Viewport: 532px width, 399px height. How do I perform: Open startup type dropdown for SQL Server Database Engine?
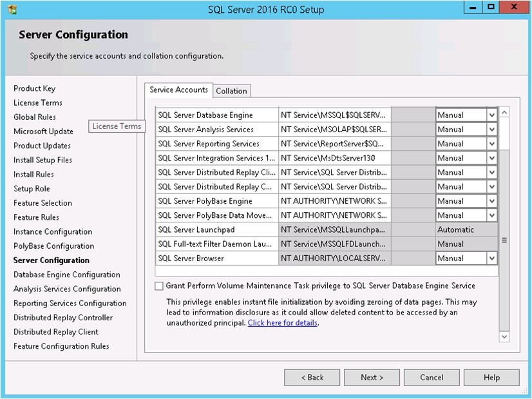coord(491,115)
